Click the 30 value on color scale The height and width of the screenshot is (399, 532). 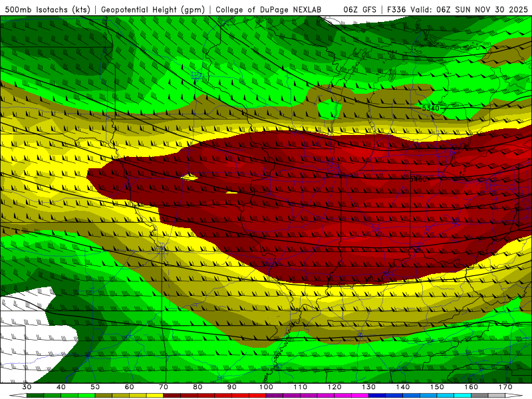[x=27, y=387]
